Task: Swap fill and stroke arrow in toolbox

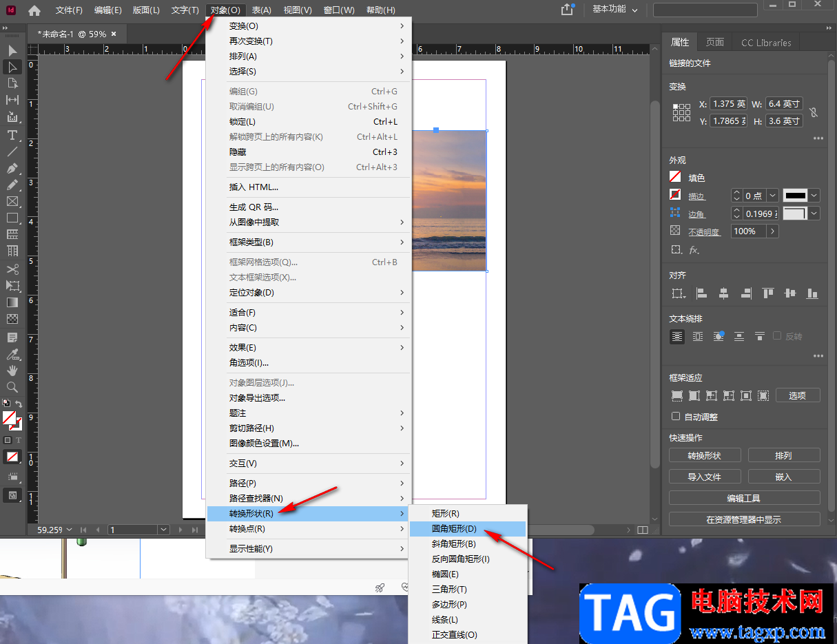Action: (x=19, y=404)
